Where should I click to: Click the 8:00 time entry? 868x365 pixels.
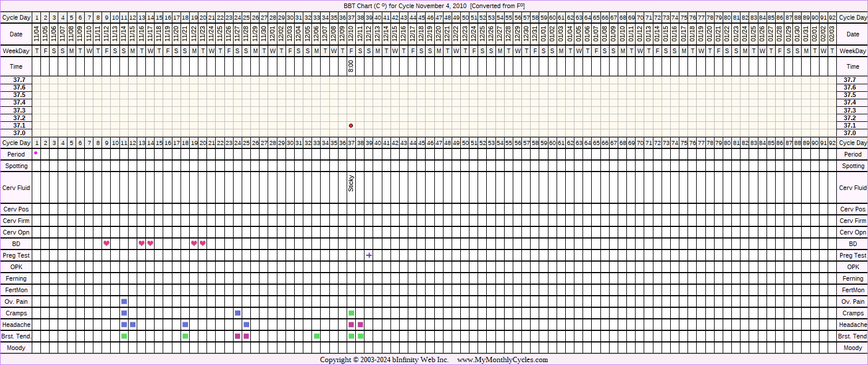coord(351,66)
